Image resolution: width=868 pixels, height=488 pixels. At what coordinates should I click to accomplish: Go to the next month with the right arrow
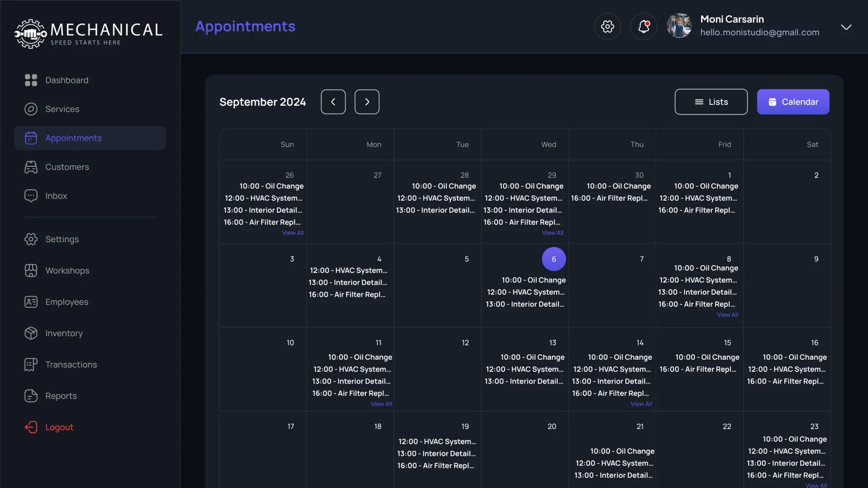[x=367, y=102]
